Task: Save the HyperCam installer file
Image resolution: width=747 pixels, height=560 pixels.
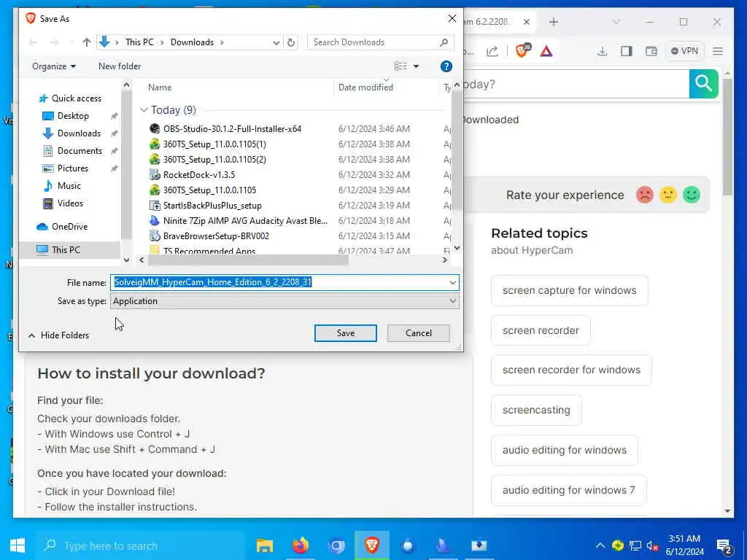Action: click(x=345, y=333)
